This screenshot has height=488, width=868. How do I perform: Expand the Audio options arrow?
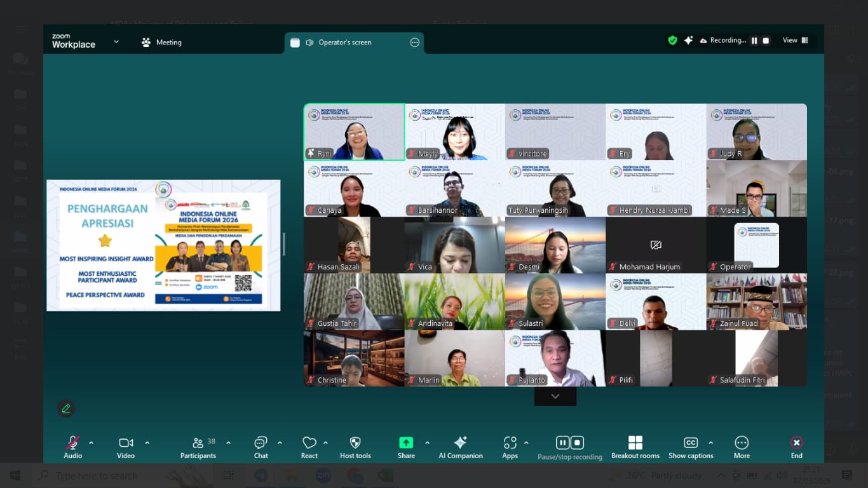coord(92,443)
